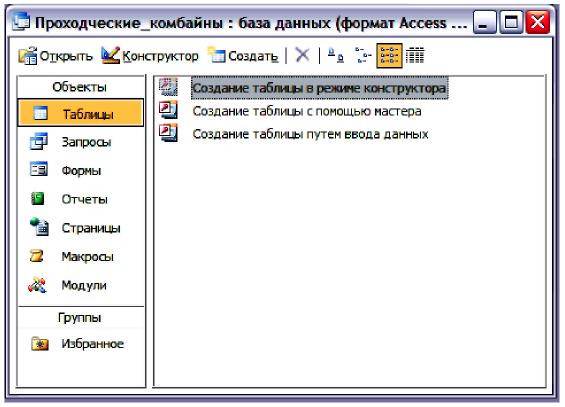Click the Таблицы table icon

pos(40,113)
